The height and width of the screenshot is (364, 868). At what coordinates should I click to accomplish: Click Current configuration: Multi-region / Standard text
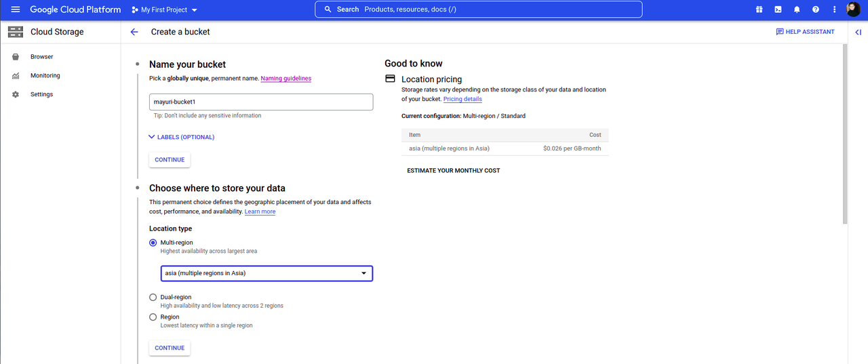tap(463, 116)
